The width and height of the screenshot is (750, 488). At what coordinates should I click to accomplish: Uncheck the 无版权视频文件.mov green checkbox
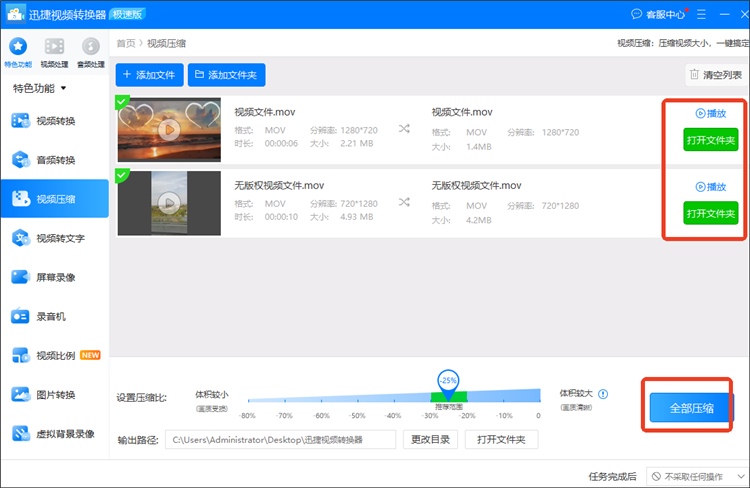122,175
